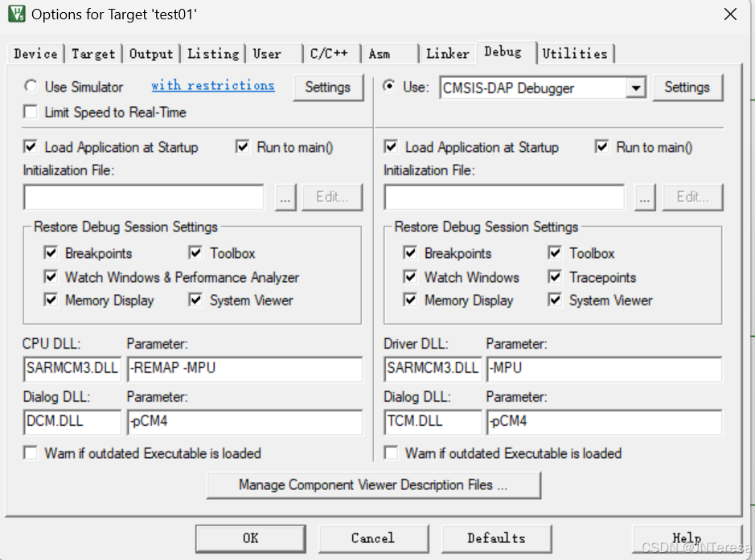Click the driver -MPU parameter field
Image resolution: width=755 pixels, height=560 pixels.
(x=605, y=369)
